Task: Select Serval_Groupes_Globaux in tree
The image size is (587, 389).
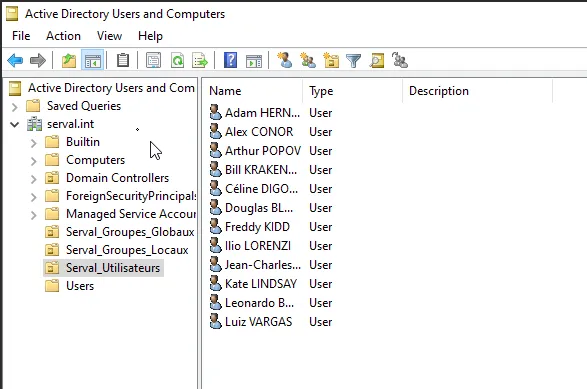Action: pos(130,232)
